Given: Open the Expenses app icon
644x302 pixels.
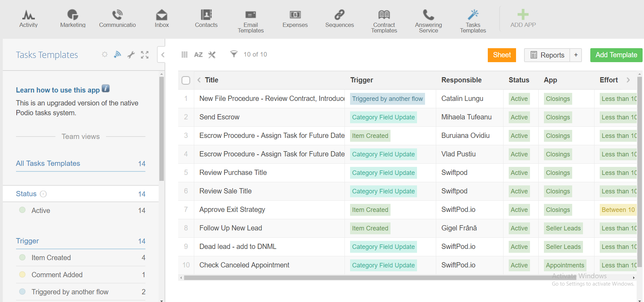Looking at the screenshot, I should tap(295, 15).
